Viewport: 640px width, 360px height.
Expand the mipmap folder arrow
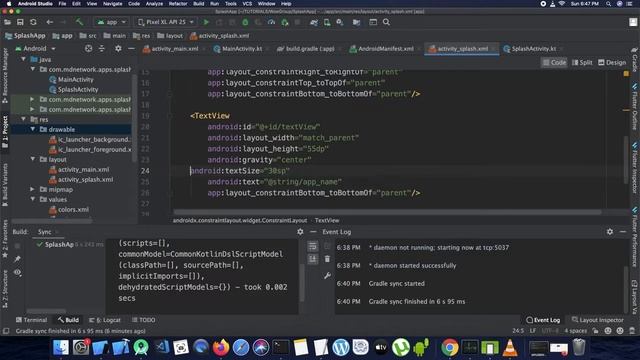coord(33,189)
